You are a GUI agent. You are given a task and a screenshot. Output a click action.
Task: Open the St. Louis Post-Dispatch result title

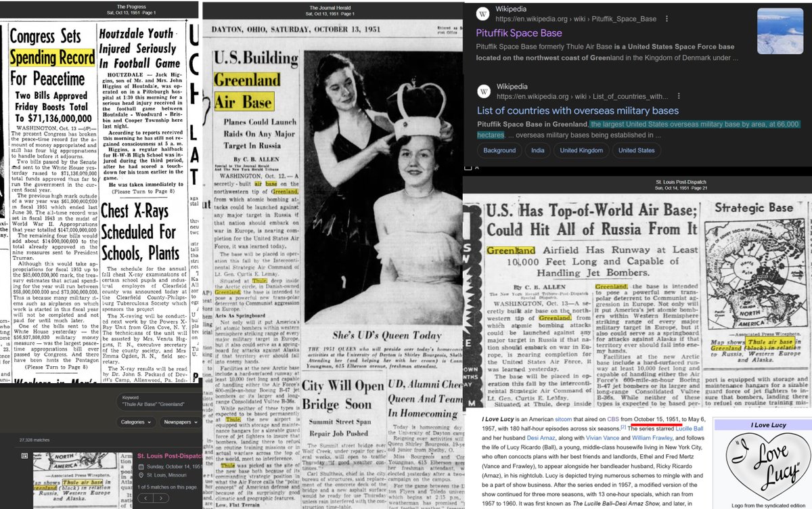[x=171, y=456]
